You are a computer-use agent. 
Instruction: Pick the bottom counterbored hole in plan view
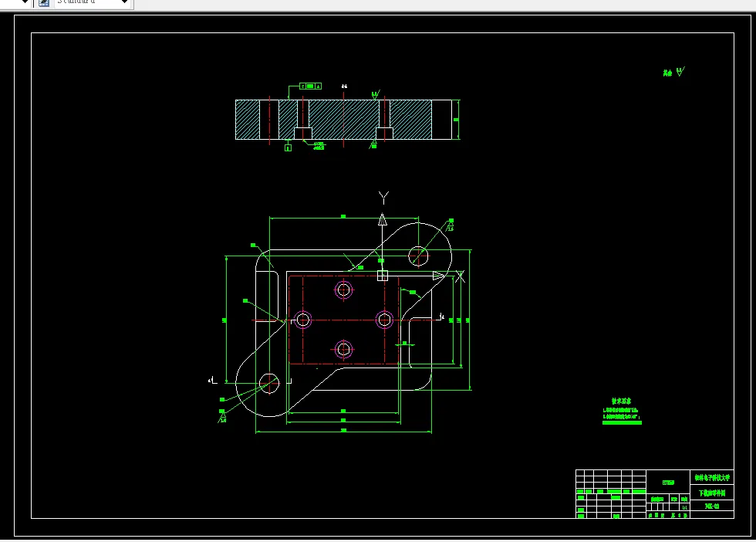[343, 350]
